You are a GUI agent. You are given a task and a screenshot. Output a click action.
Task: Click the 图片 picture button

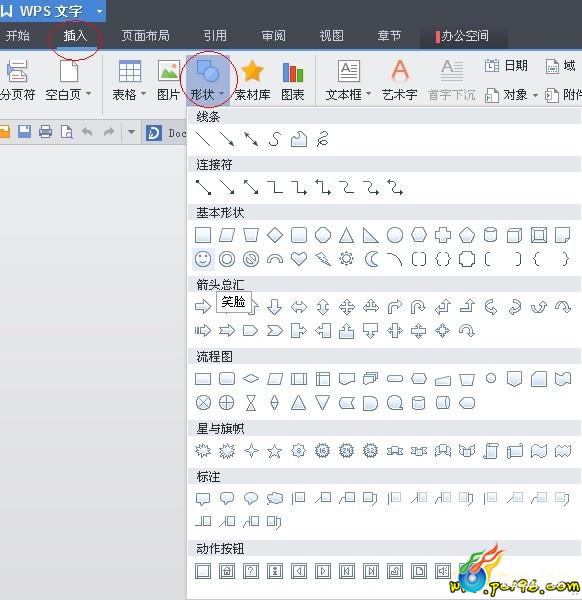click(169, 81)
